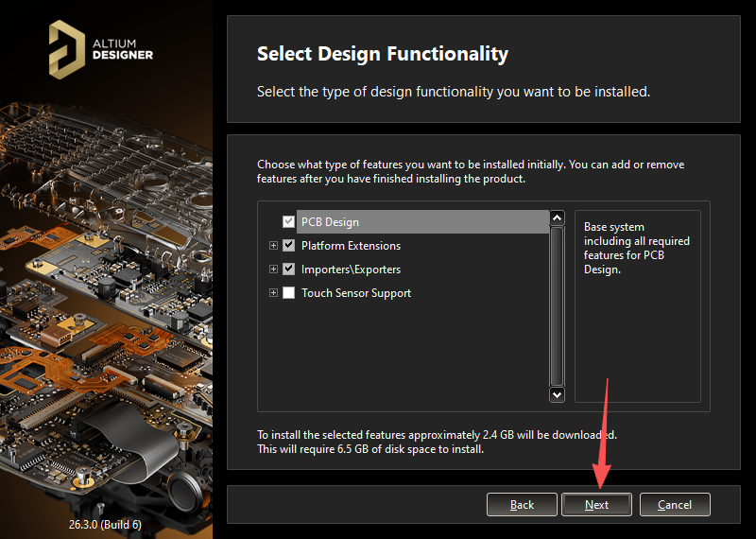The image size is (756, 539).
Task: Click the 26.3.0 (Build 6) version label
Action: (105, 523)
